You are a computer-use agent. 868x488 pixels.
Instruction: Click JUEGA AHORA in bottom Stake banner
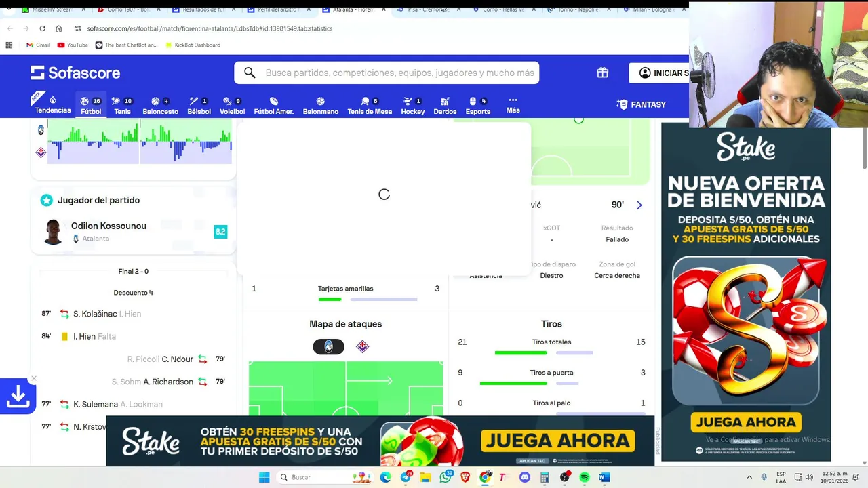pos(558,441)
